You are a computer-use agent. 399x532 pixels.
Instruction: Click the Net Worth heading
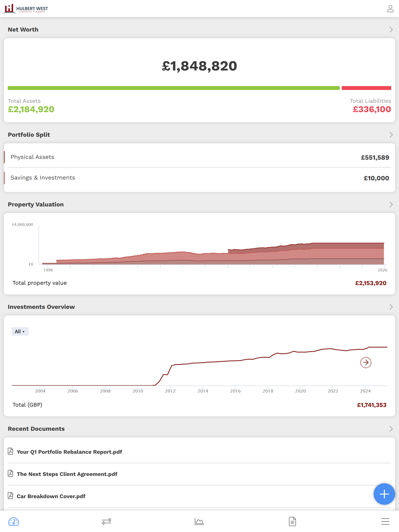pos(23,30)
